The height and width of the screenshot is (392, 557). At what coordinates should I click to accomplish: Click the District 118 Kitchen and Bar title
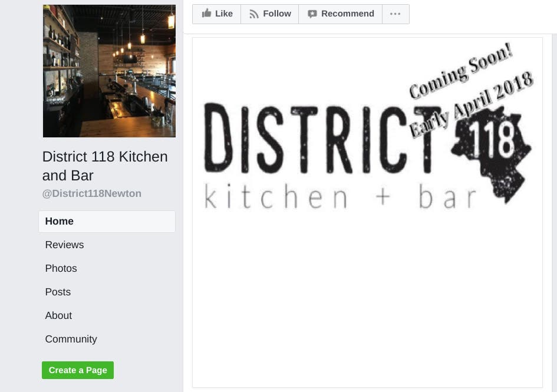105,166
